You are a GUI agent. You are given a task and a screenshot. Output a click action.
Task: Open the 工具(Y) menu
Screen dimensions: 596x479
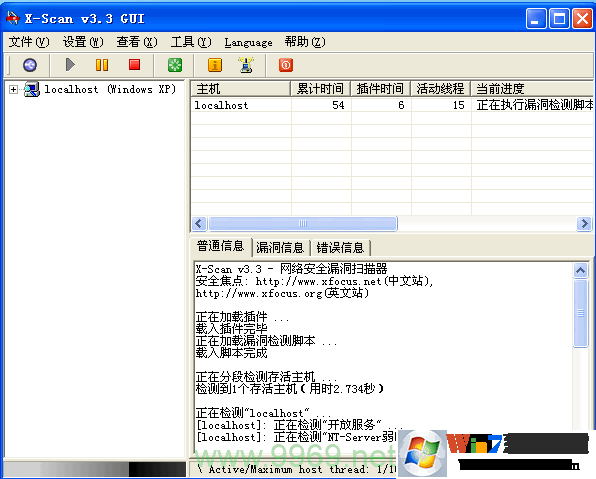(x=191, y=42)
